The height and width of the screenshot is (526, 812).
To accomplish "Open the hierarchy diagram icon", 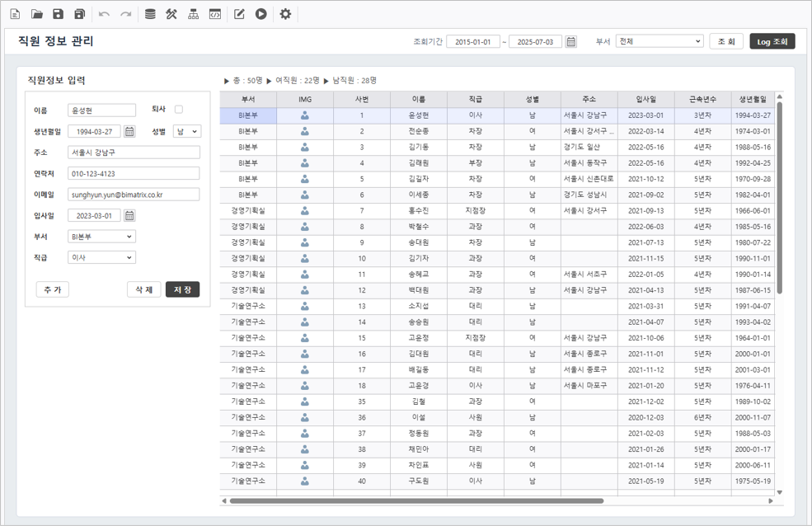I will tap(193, 14).
